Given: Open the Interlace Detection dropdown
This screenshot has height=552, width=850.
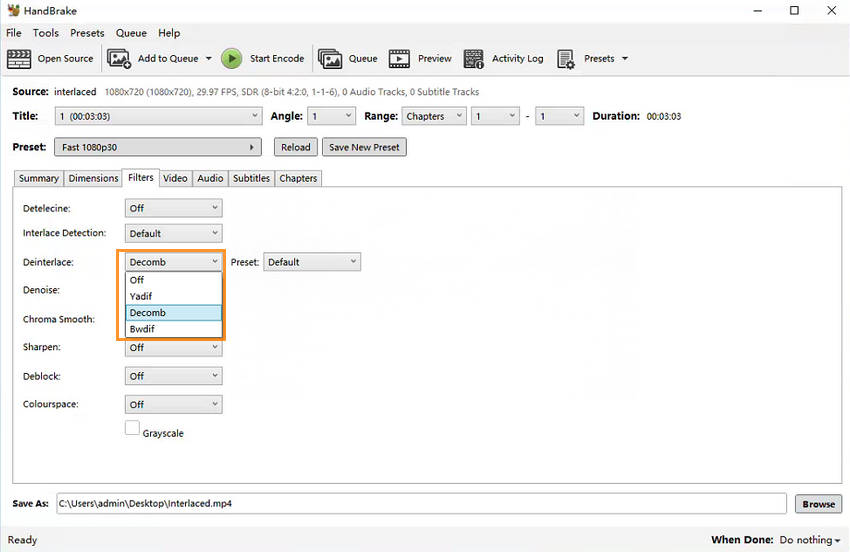Looking at the screenshot, I should tap(173, 233).
